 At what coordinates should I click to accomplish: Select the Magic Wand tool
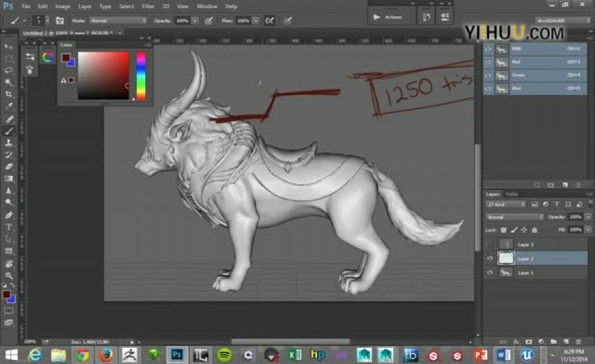pyautogui.click(x=8, y=82)
